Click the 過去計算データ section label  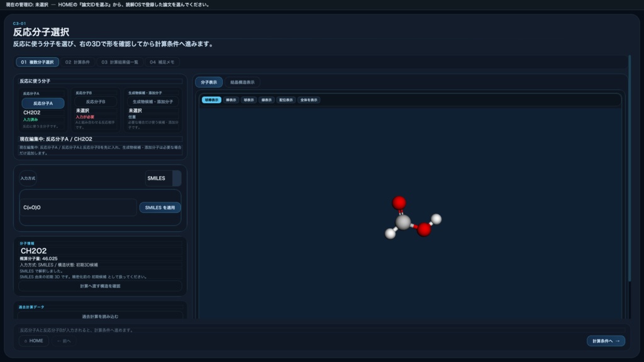[31, 307]
